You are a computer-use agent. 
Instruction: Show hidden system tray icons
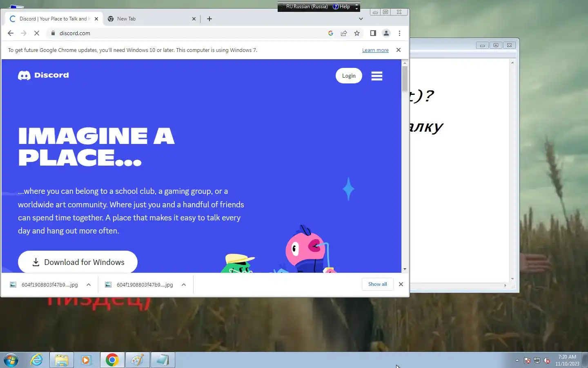(517, 360)
